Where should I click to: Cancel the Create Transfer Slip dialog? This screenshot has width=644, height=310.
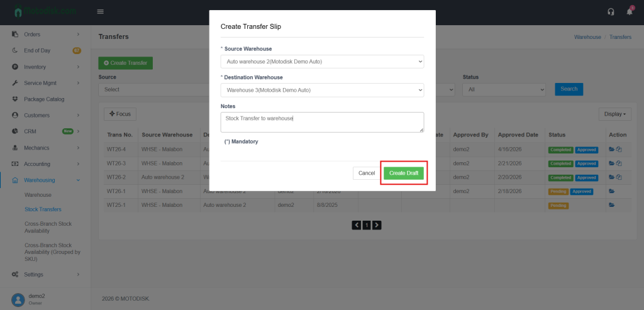click(x=367, y=173)
